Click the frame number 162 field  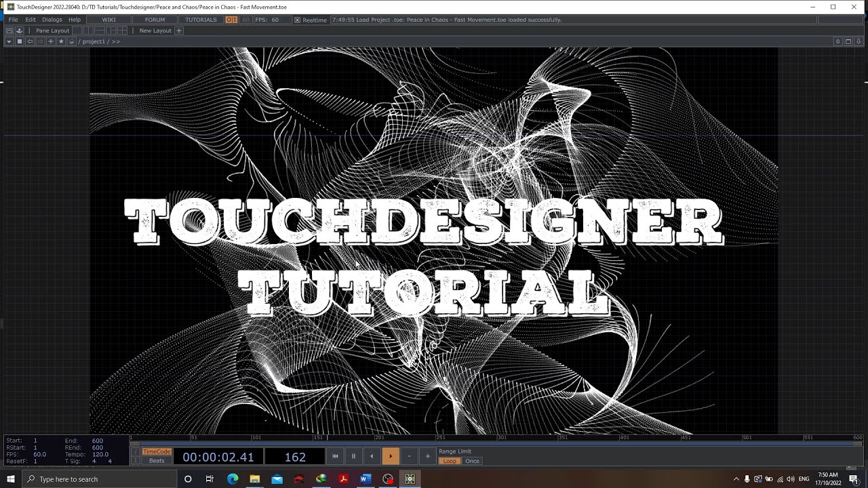click(x=295, y=457)
